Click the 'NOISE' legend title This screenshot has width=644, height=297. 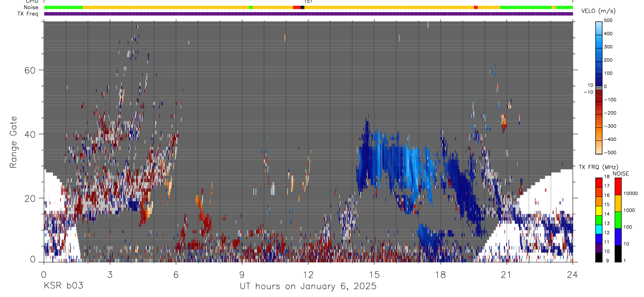click(622, 173)
